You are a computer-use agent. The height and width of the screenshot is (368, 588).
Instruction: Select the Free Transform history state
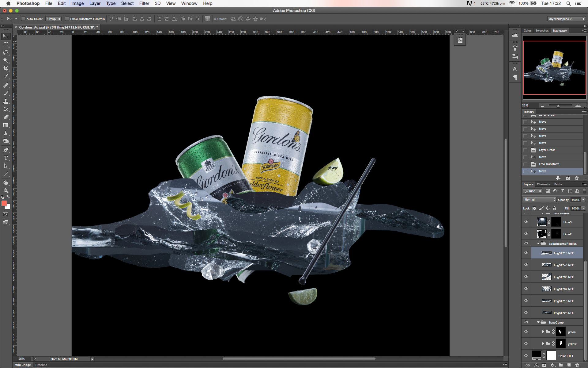point(552,164)
